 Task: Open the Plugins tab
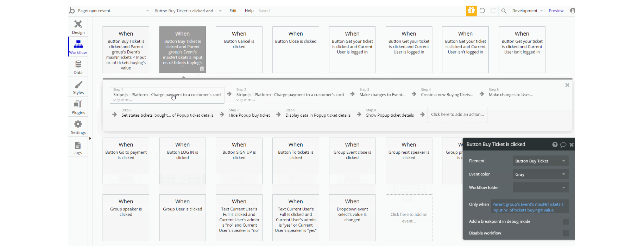[x=78, y=107]
